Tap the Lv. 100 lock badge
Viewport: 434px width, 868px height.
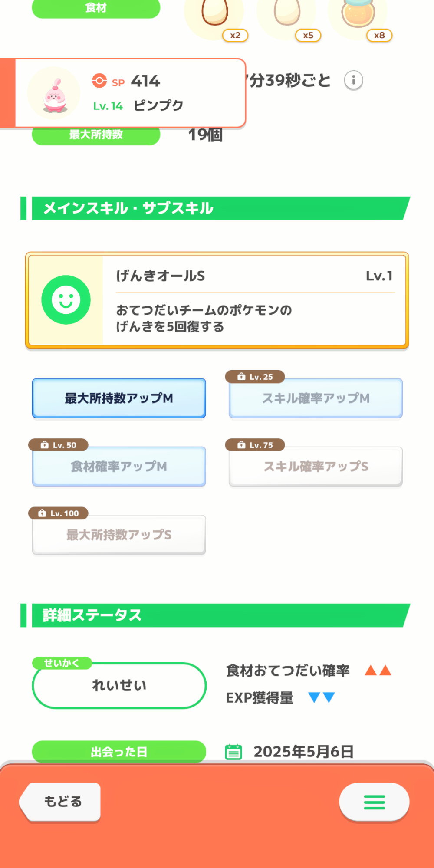tap(59, 513)
